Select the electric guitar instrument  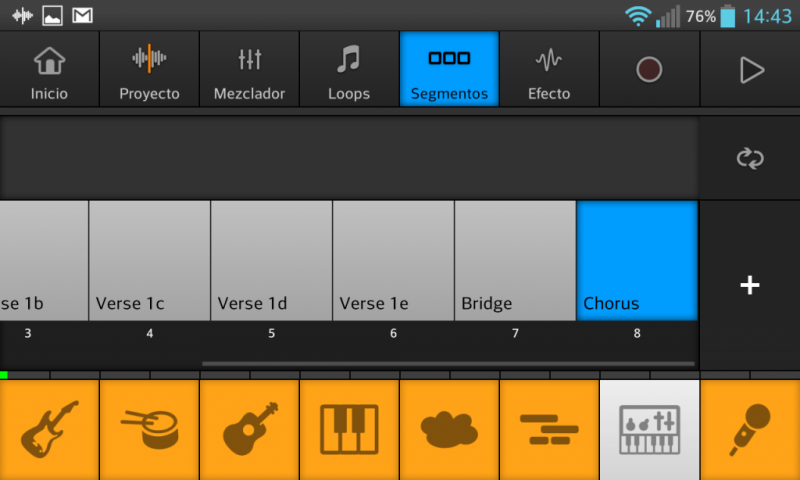click(49, 429)
